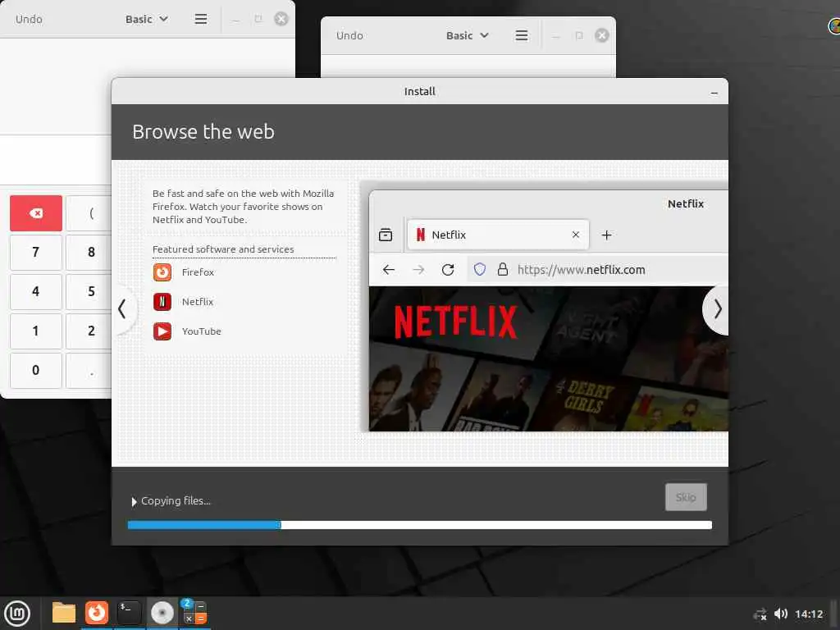Click the 1 key in left calculator
840x630 pixels.
point(36,331)
